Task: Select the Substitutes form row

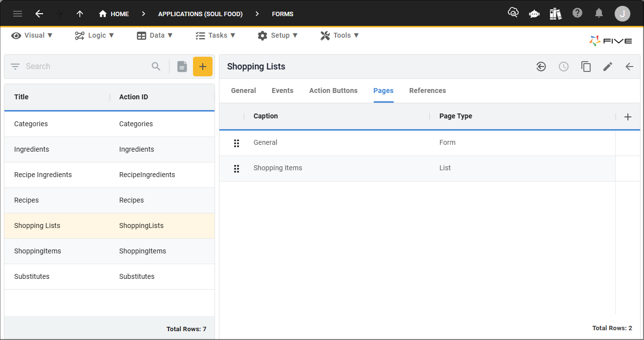Action: (x=109, y=277)
